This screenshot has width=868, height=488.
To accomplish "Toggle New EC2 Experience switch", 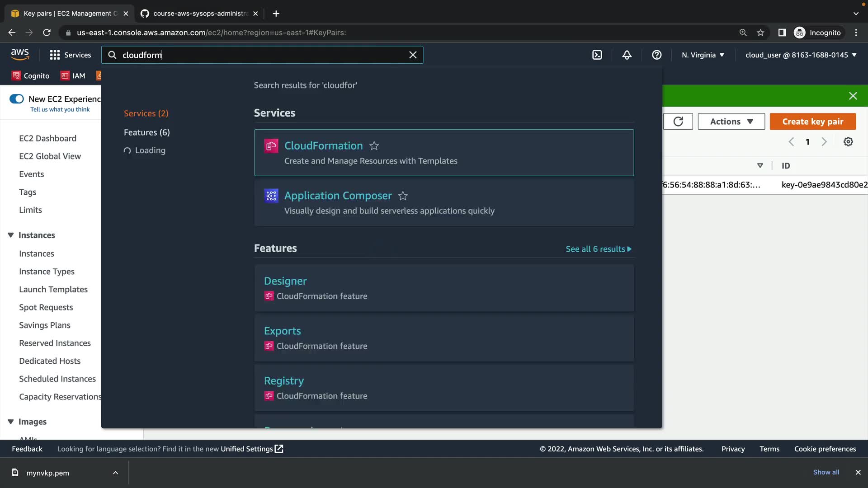I will [x=17, y=99].
